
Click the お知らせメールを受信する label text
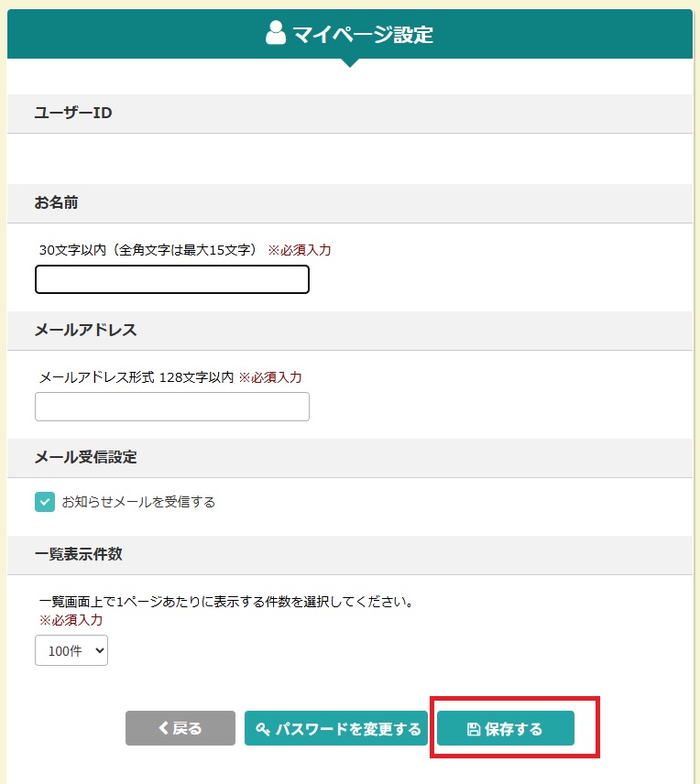tap(138, 502)
